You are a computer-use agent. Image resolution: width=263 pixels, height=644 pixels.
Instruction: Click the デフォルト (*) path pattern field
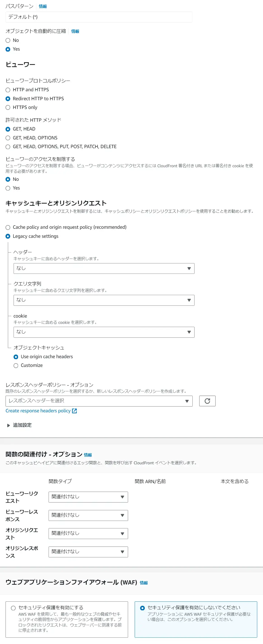click(x=99, y=17)
